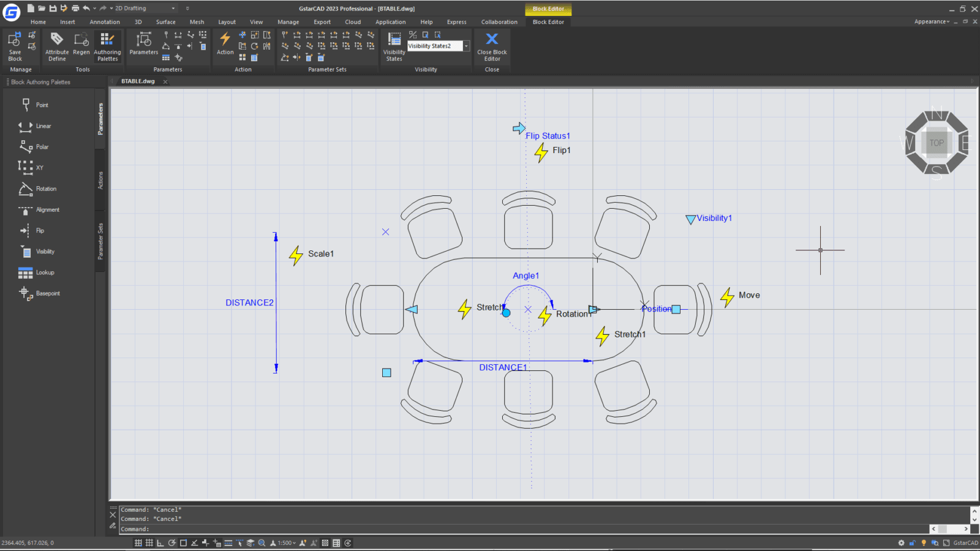The height and width of the screenshot is (551, 980).
Task: Click the Appearance link at top right
Action: tap(930, 21)
